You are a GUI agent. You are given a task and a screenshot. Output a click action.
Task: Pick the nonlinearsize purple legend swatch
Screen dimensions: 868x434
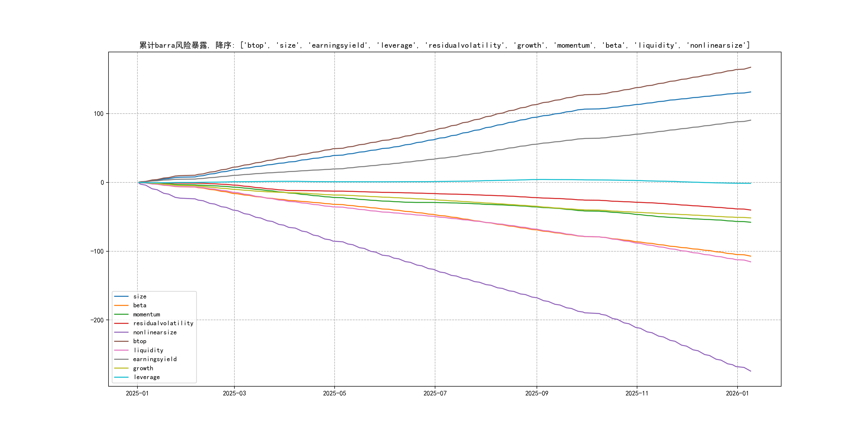click(x=121, y=332)
